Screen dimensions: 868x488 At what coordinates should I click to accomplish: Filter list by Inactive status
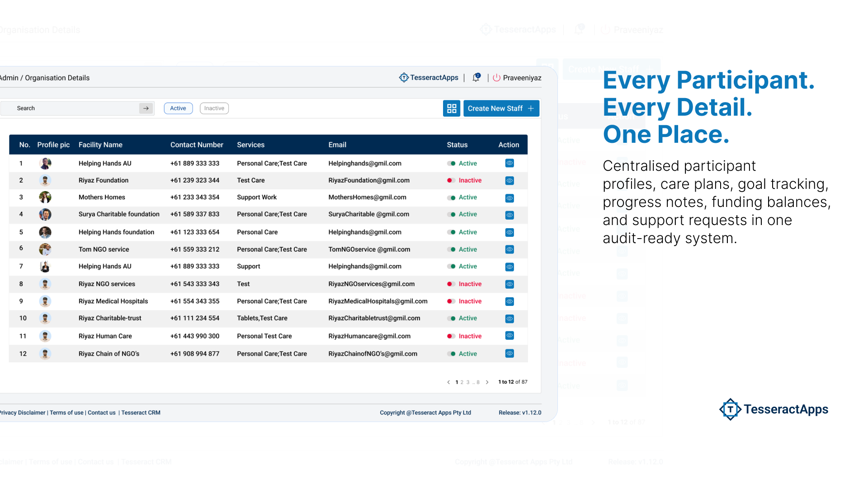(x=214, y=108)
